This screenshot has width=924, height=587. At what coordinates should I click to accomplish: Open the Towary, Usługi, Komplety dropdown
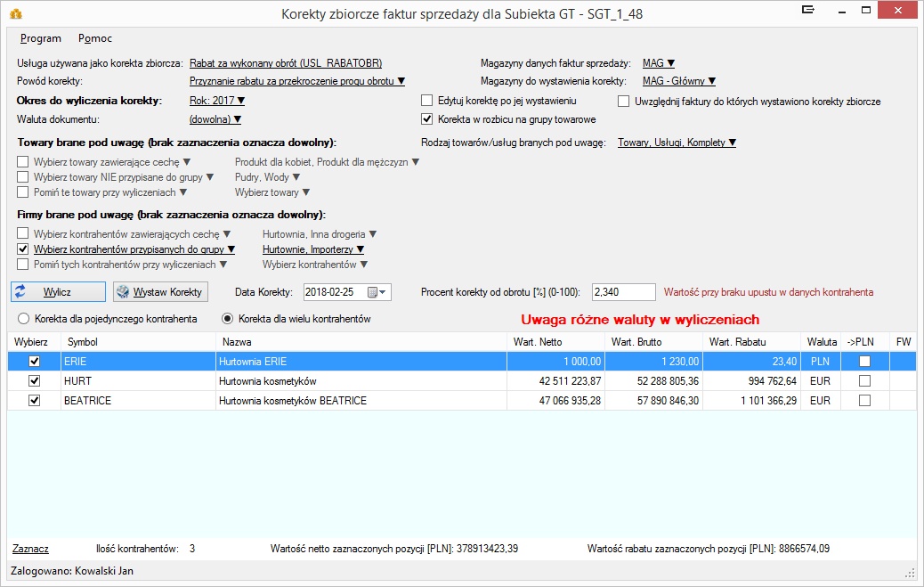click(677, 143)
